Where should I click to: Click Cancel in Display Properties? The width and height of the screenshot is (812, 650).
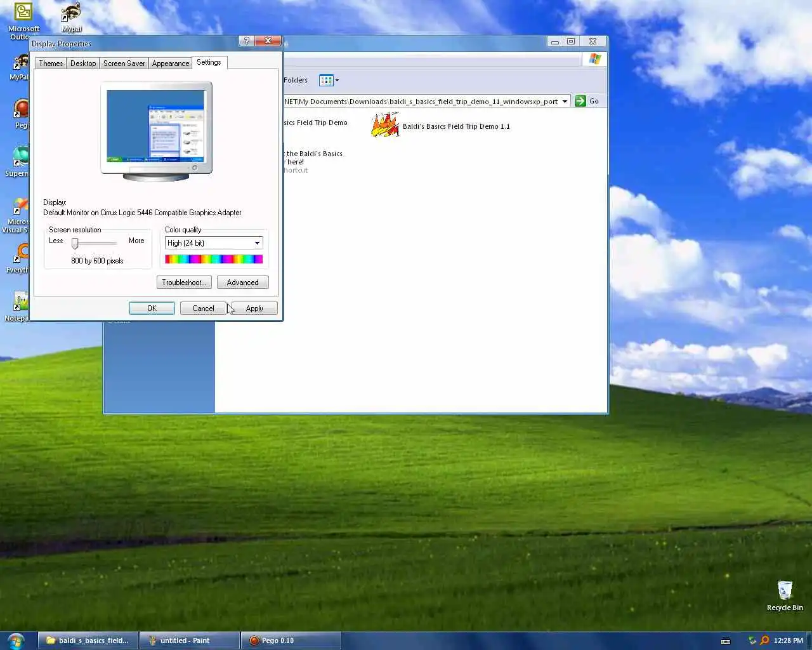(203, 308)
